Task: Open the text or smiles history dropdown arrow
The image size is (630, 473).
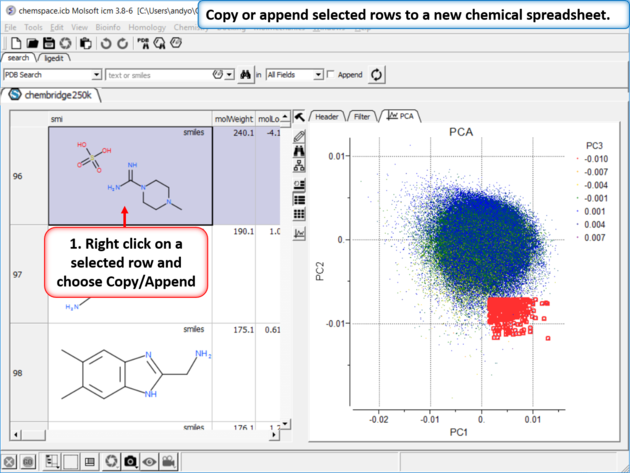Action: [229, 75]
